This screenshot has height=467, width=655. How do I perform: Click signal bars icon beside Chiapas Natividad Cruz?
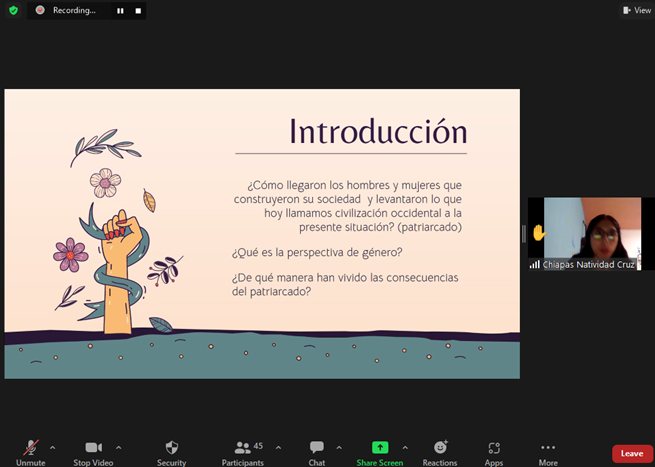(535, 264)
